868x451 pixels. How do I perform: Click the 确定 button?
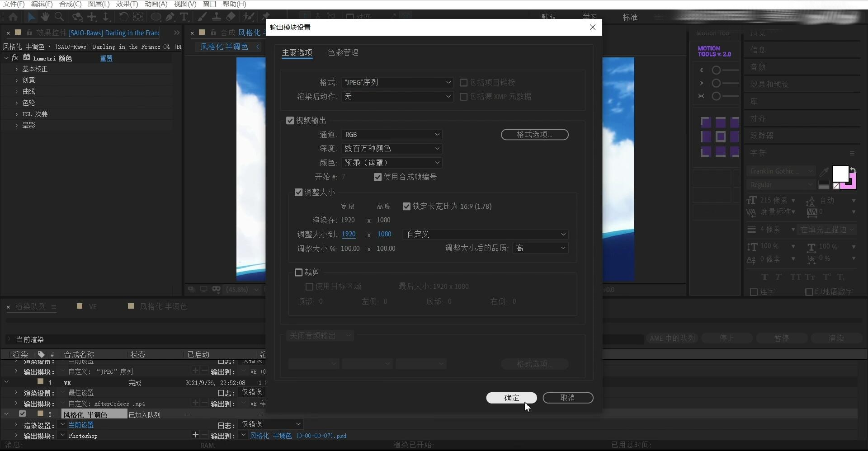pos(511,398)
